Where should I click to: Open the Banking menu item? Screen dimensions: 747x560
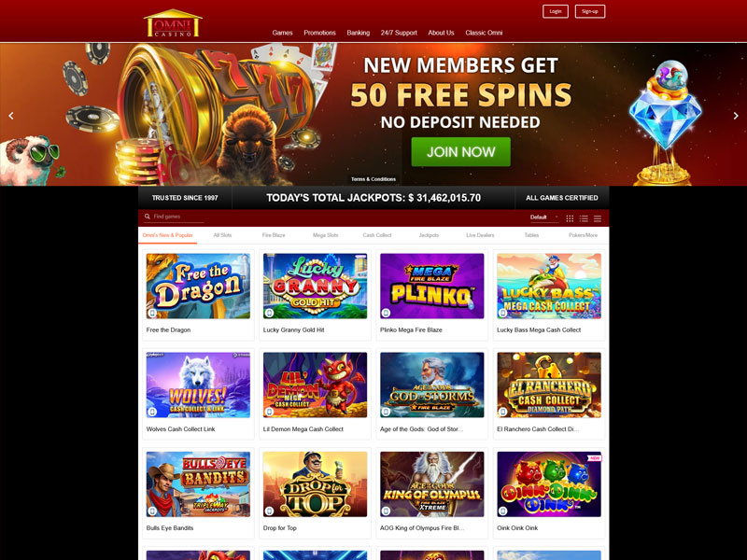point(359,33)
